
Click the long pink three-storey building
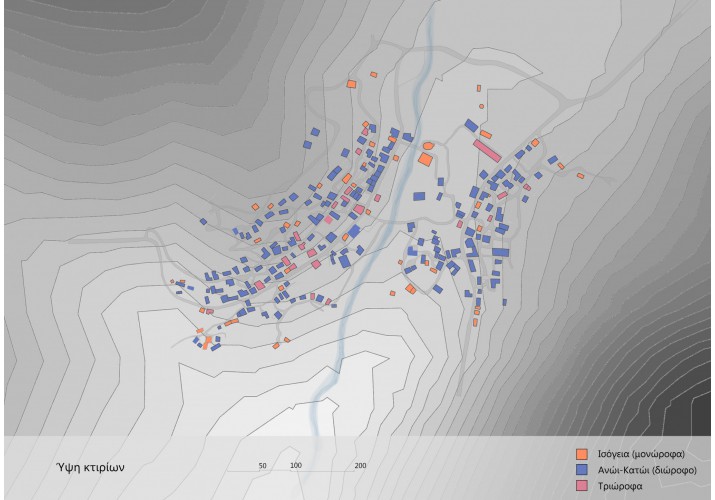[x=487, y=151]
